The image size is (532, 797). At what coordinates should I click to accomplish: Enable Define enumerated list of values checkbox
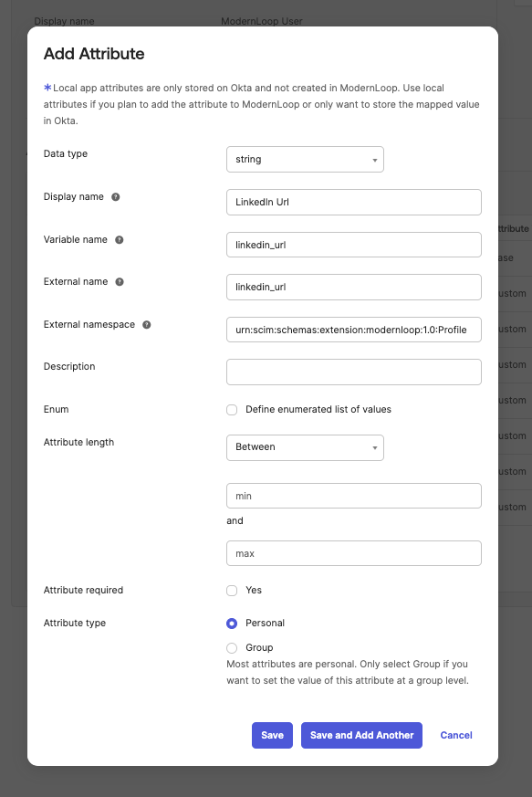coord(232,410)
